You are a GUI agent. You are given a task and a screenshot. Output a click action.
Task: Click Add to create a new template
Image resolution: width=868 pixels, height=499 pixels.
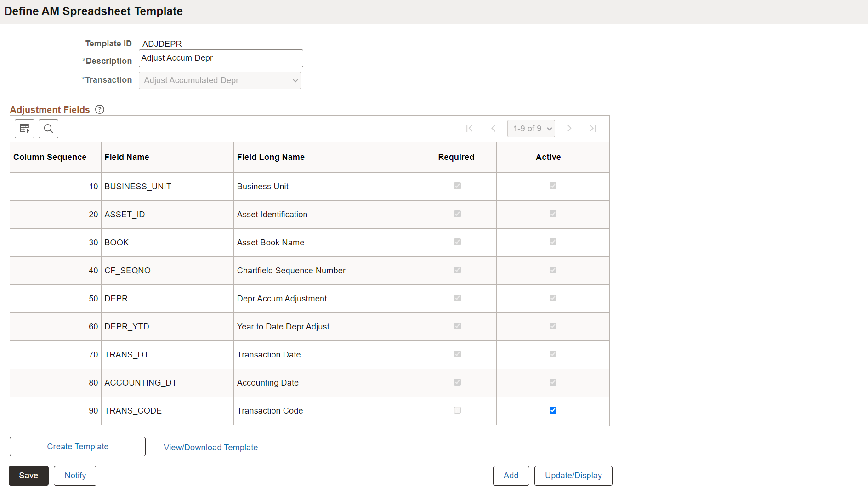point(511,476)
